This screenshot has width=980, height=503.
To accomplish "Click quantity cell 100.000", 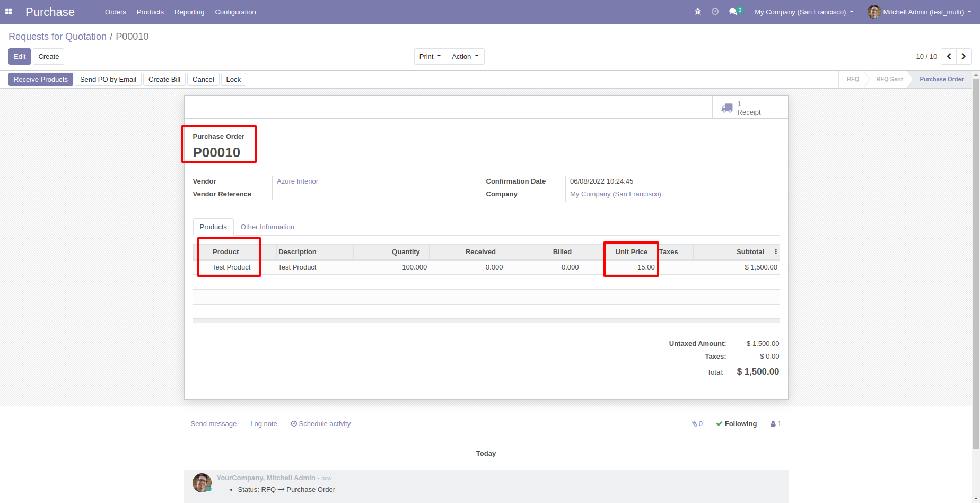I will click(x=414, y=267).
